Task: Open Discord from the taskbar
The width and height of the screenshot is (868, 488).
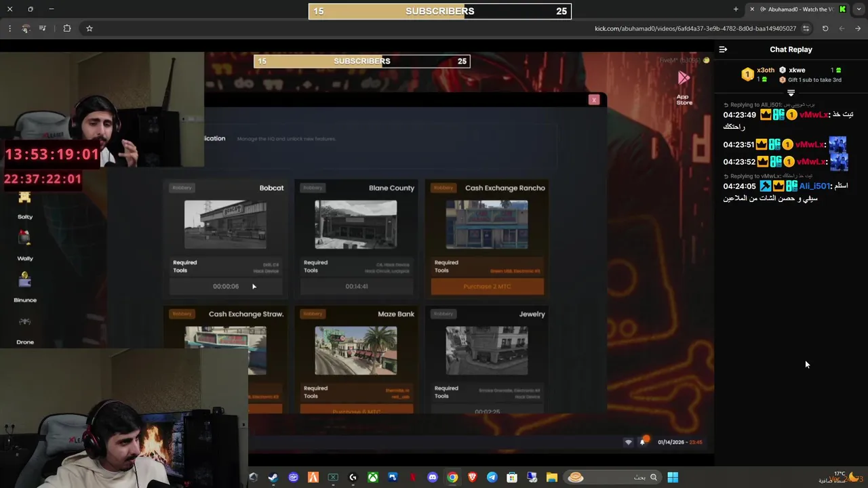Action: pos(433,477)
